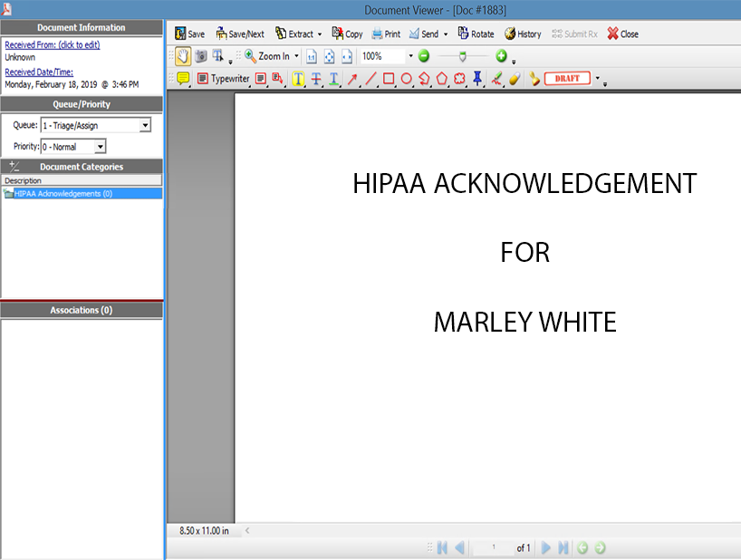Apply the DRAFT stamp
Image resolution: width=741 pixels, height=560 pixels.
point(567,79)
